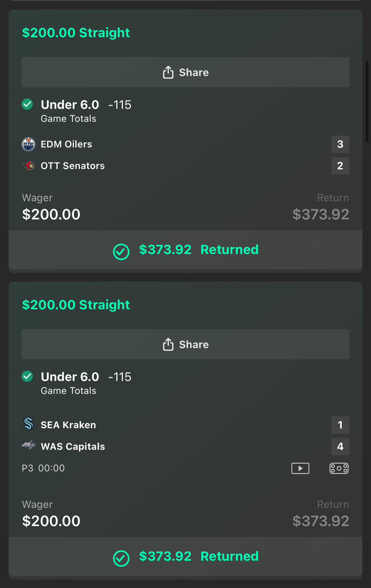Click the Seattle Kraken team logo
The width and height of the screenshot is (371, 588).
click(28, 424)
